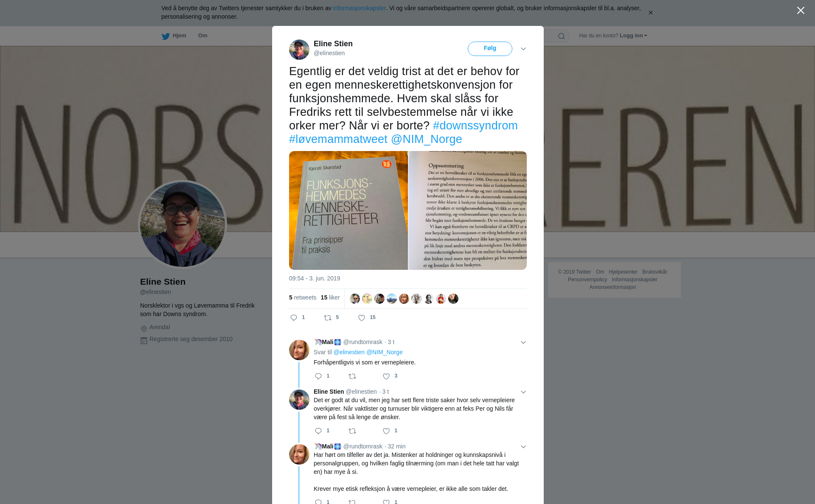
Task: Reply to Mali's first comment
Action: tap(318, 376)
